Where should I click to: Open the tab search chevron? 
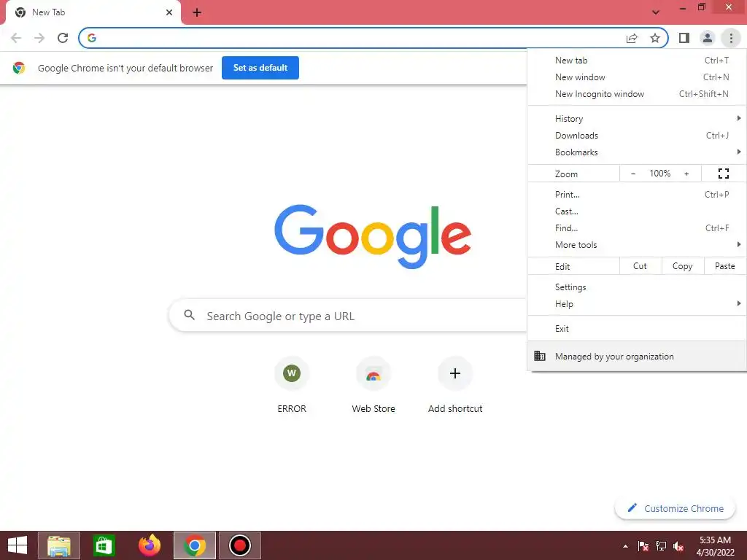(x=656, y=12)
